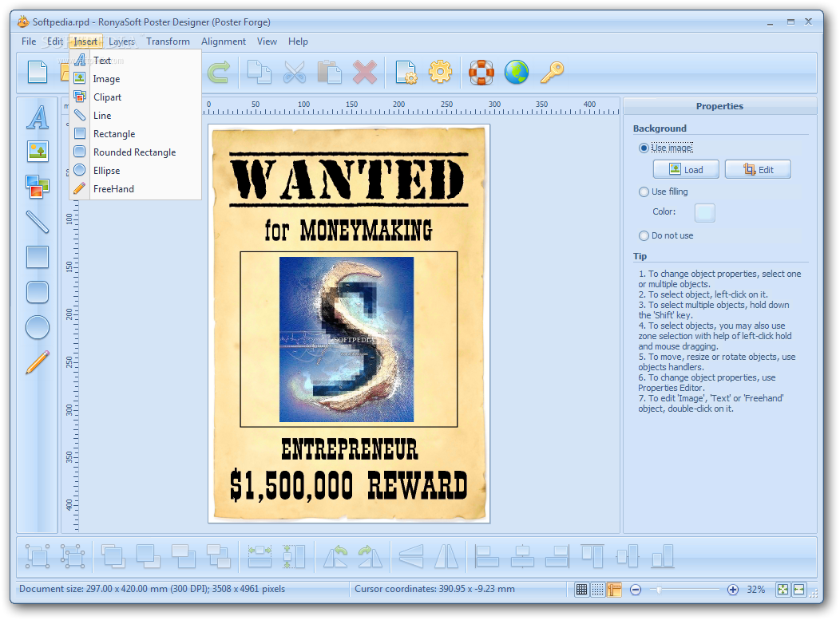This screenshot has width=840, height=620.
Task: Select the Line tool in left sidebar
Action: coord(38,222)
